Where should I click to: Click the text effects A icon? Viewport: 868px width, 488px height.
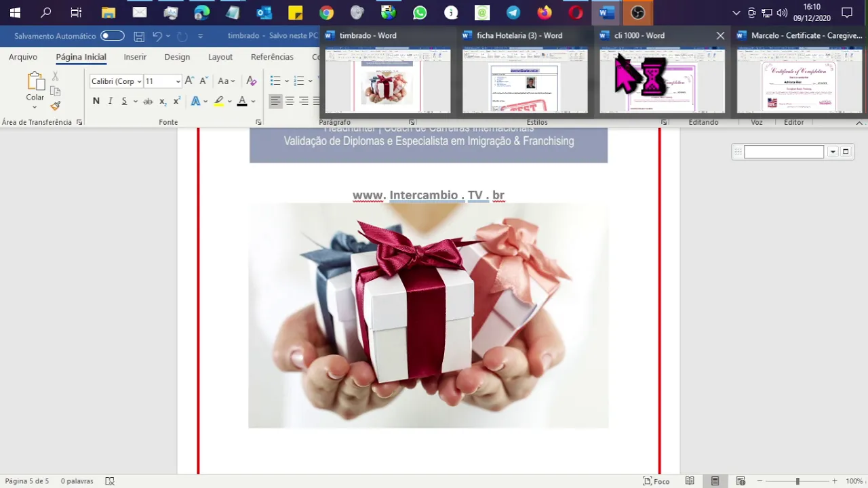pos(196,101)
